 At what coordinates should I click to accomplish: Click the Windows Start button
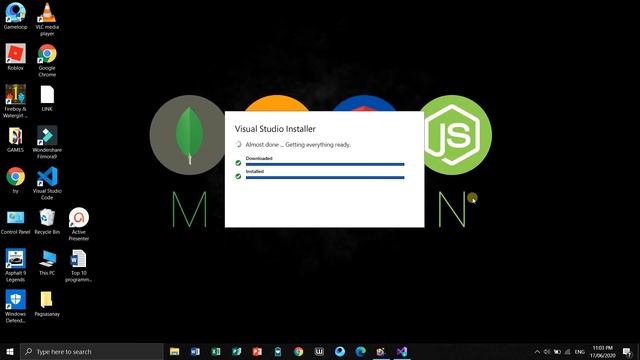[10, 351]
